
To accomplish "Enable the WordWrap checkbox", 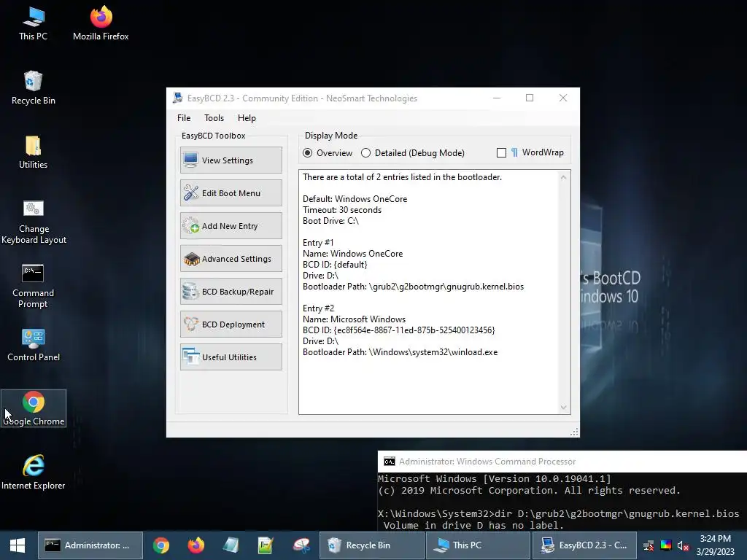I will pos(501,153).
